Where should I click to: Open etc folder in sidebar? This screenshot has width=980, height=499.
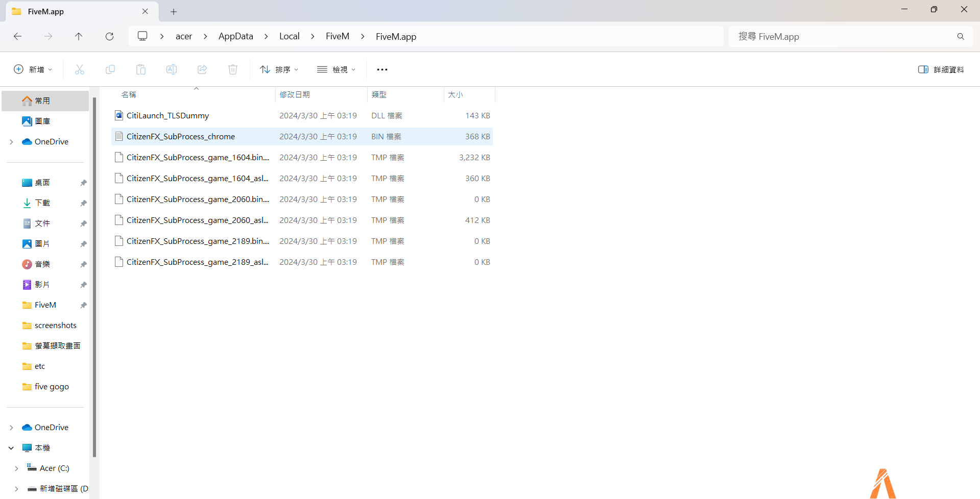coord(45,366)
